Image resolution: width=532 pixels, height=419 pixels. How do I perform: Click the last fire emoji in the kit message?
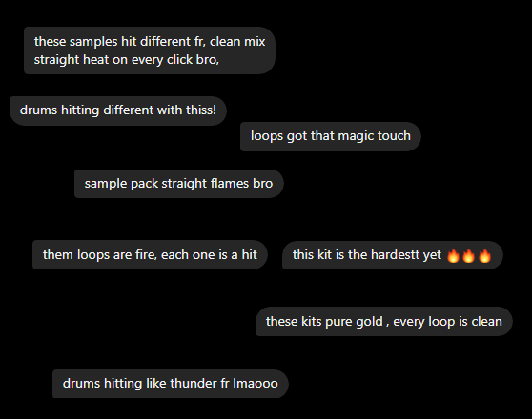click(x=484, y=255)
